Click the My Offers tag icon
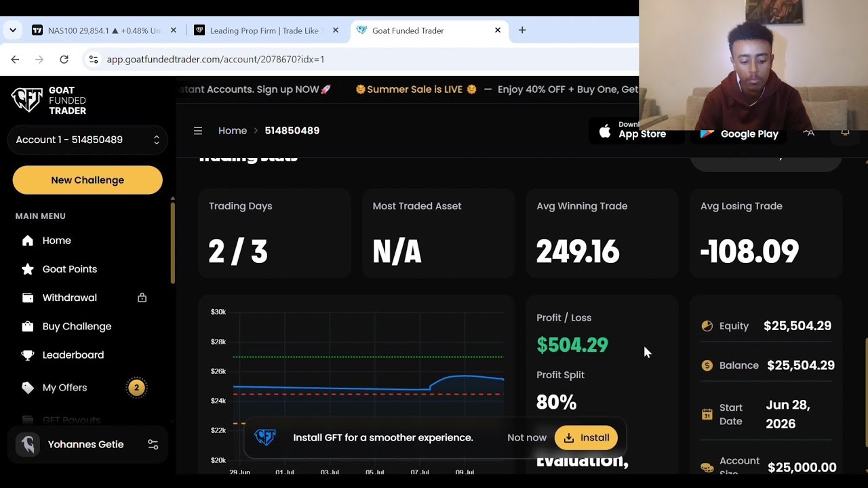This screenshot has width=868, height=488. click(28, 388)
